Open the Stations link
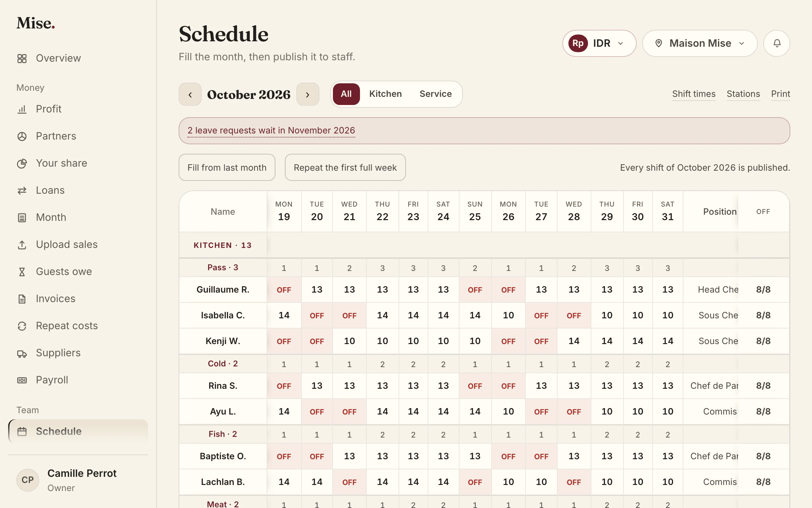The height and width of the screenshot is (508, 812). 743,94
